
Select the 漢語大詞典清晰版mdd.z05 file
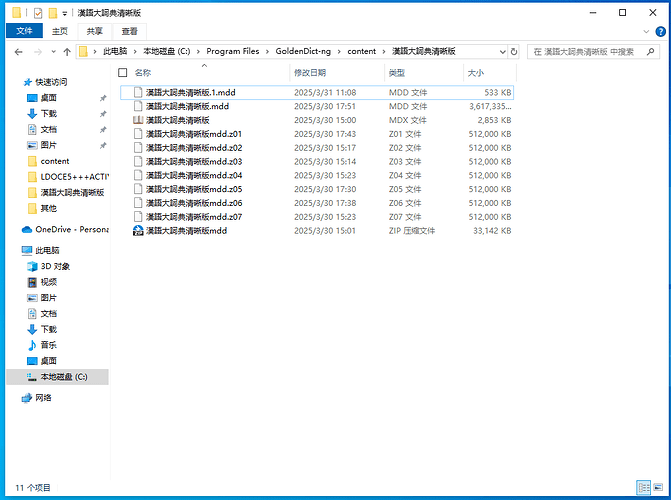pyautogui.click(x=193, y=189)
